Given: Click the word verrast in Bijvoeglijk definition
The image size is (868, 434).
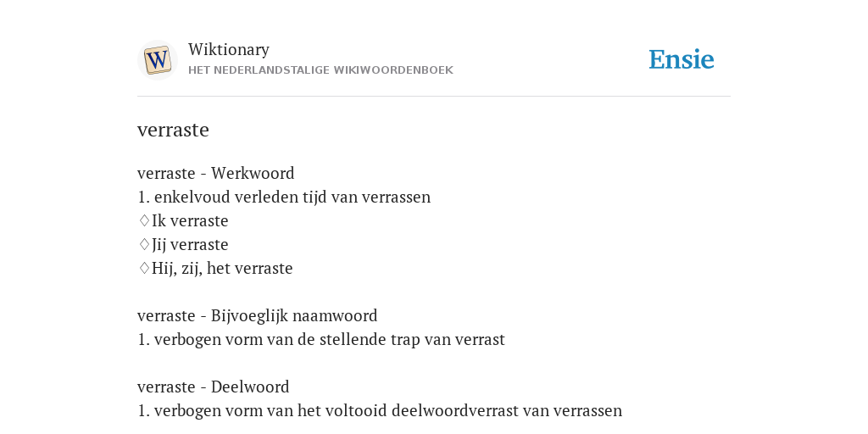Looking at the screenshot, I should click(x=480, y=339).
